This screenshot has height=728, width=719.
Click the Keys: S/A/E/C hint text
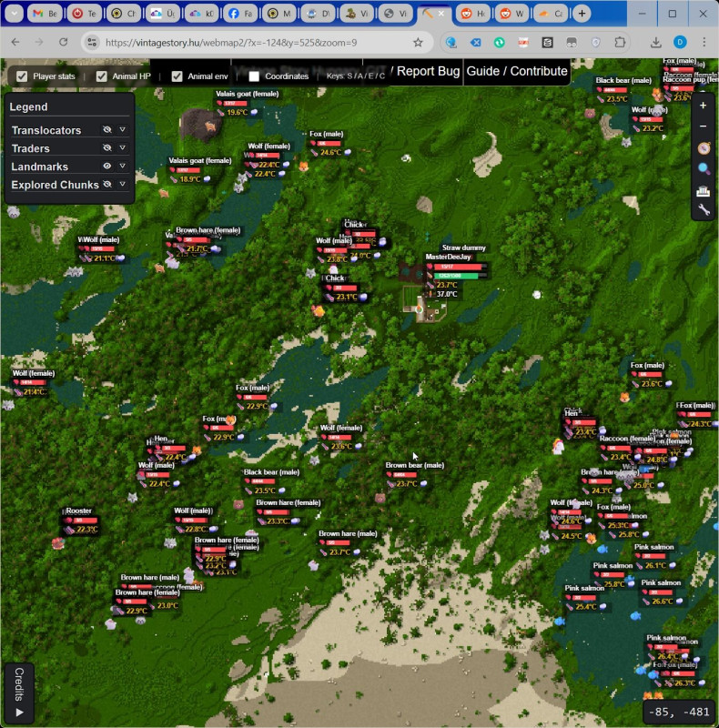point(356,76)
